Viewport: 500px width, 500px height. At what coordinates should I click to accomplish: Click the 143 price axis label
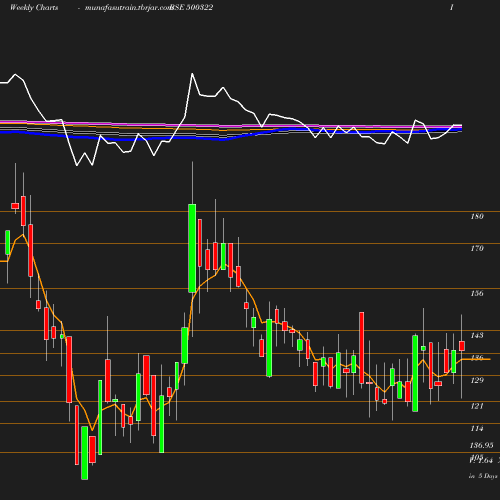point(477,336)
